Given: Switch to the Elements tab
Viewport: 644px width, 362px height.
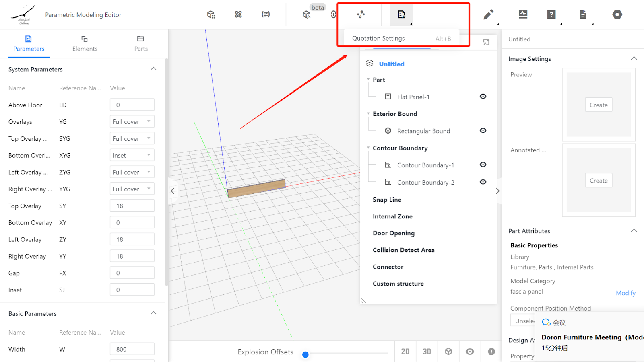Looking at the screenshot, I should [85, 43].
